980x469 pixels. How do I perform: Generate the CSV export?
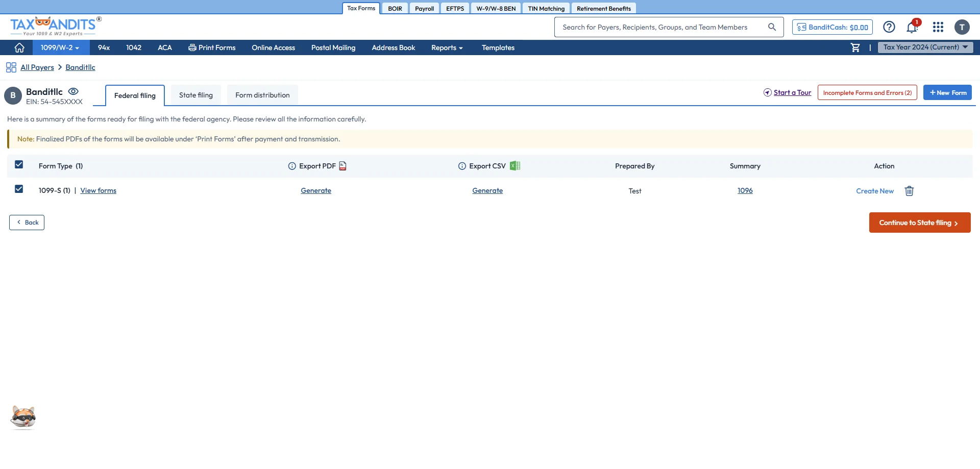coord(487,190)
